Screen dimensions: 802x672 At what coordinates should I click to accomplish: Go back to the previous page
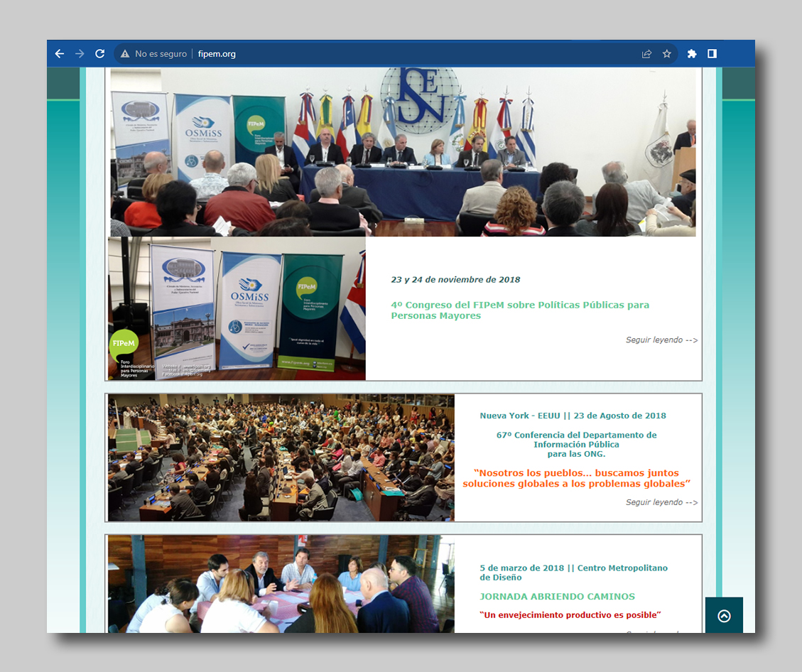60,54
